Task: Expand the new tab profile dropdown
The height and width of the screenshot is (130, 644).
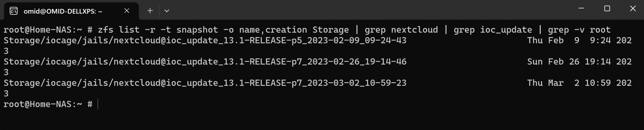Action: 167,11
